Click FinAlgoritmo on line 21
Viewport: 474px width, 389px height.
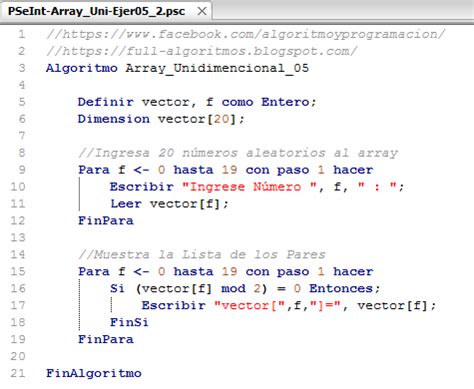click(94, 373)
